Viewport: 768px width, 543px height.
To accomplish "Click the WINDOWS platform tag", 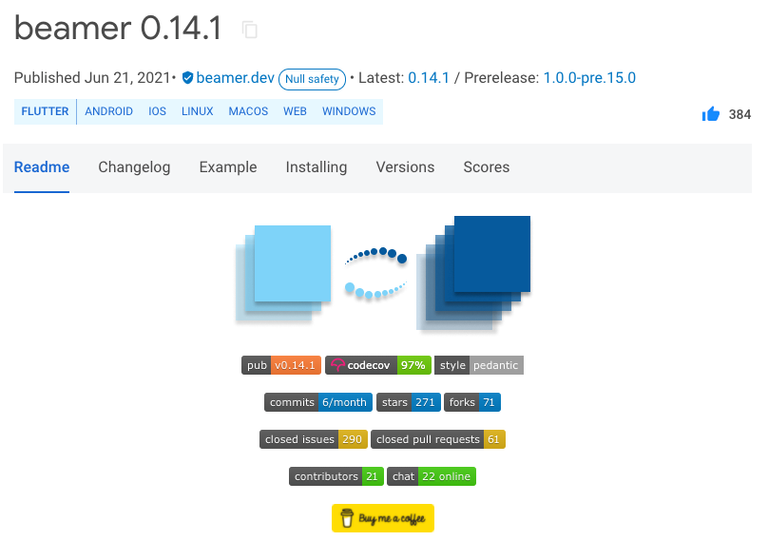I will coord(349,112).
